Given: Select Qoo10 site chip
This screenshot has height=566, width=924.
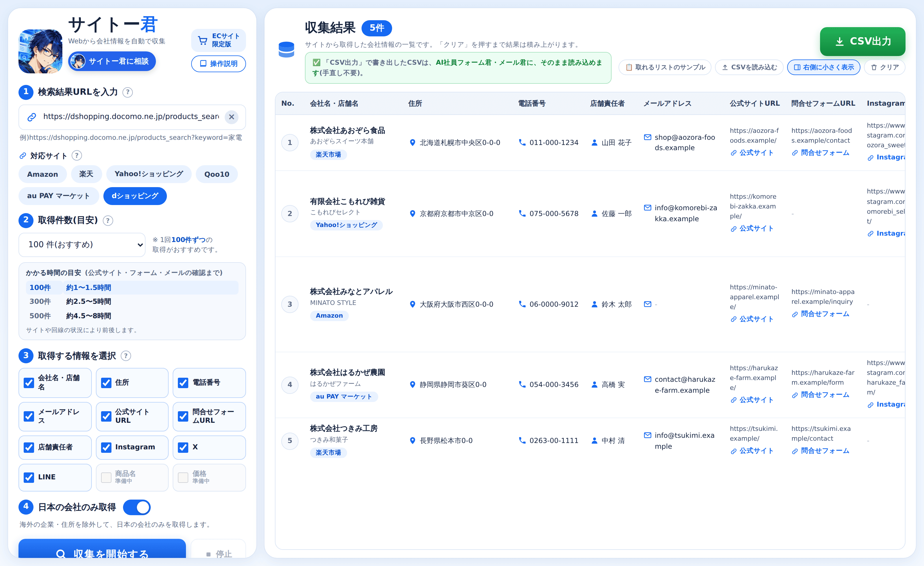Looking at the screenshot, I should [x=217, y=174].
